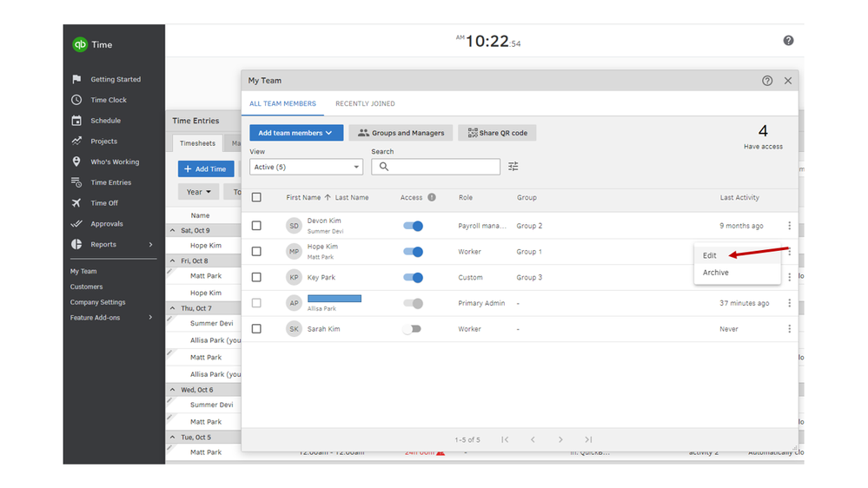Switch to All Team Members tab
This screenshot has width=868, height=488.
tap(282, 103)
